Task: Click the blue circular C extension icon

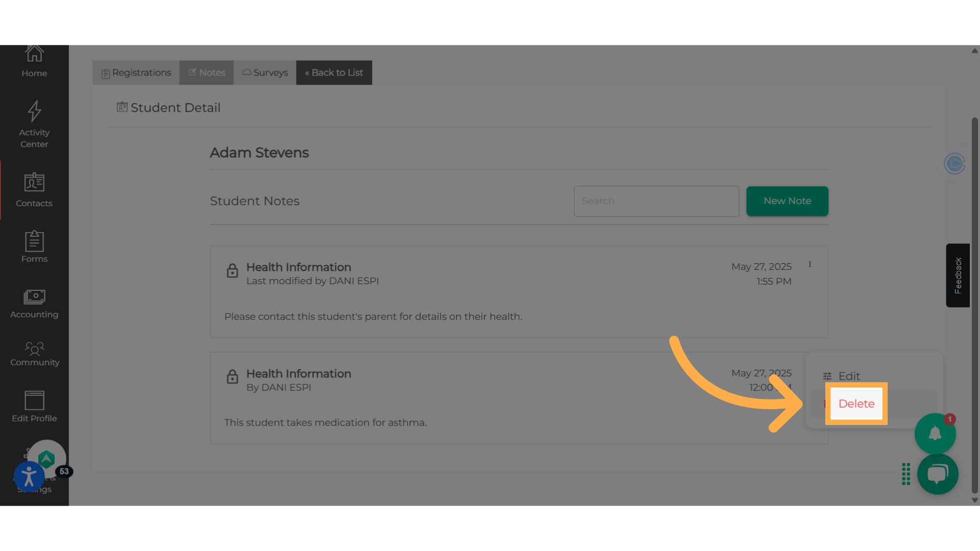Action: [954, 164]
